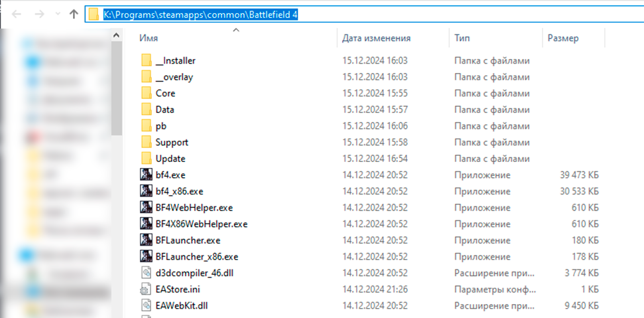Go forward with the right arrow button

pos(39,15)
